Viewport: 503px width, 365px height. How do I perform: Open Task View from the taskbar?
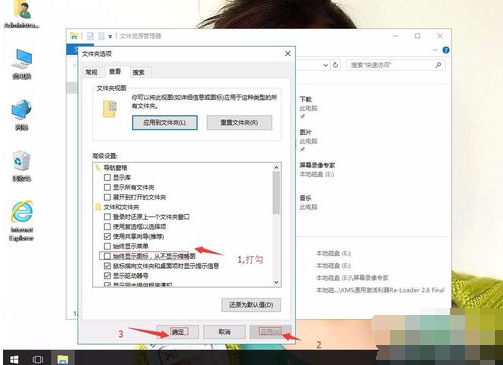tap(37, 359)
